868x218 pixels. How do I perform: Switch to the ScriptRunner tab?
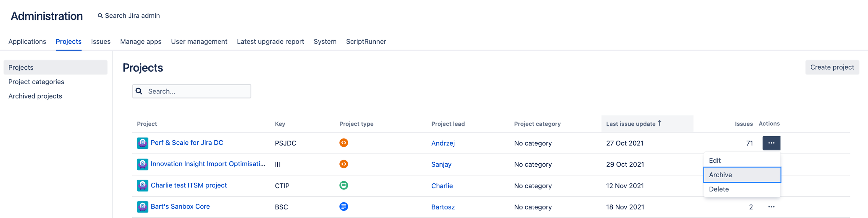coord(366,41)
